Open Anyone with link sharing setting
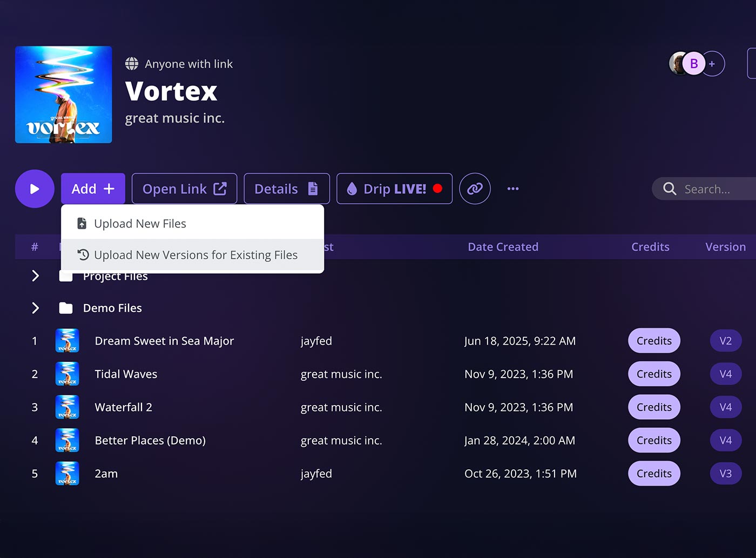756x558 pixels. point(188,64)
